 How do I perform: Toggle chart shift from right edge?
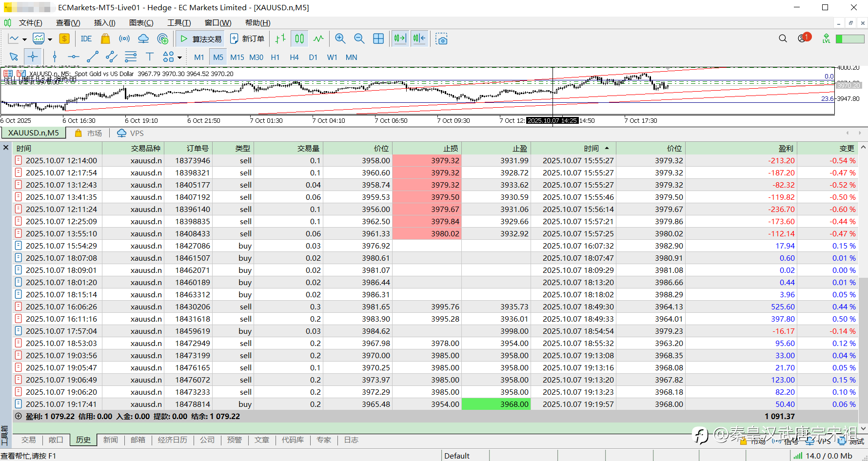[x=419, y=39]
